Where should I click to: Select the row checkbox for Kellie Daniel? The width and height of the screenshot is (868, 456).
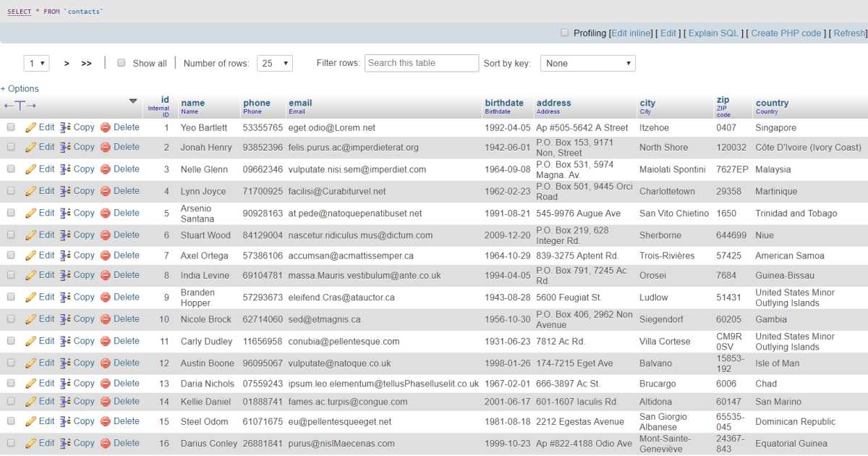coord(11,402)
